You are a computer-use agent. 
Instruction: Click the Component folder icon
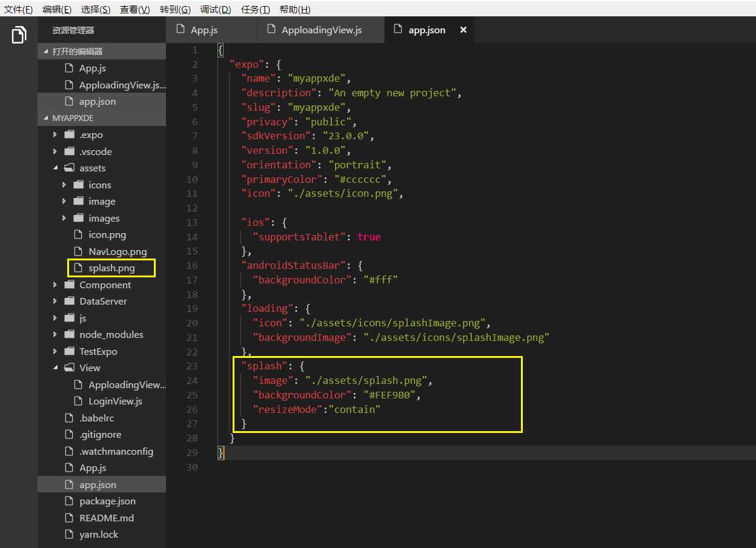coord(69,285)
